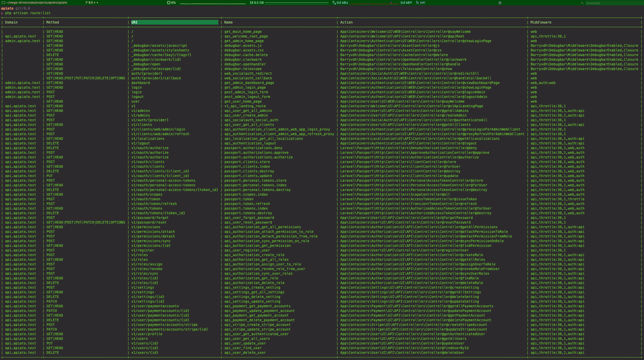Click the network download speed icon

(334, 3)
